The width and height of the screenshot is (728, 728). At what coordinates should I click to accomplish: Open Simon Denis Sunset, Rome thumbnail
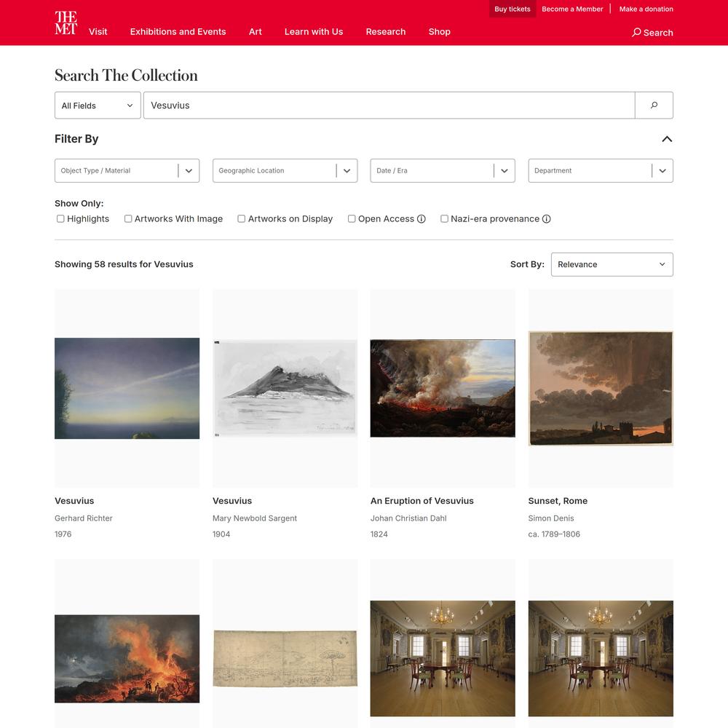pyautogui.click(x=601, y=388)
